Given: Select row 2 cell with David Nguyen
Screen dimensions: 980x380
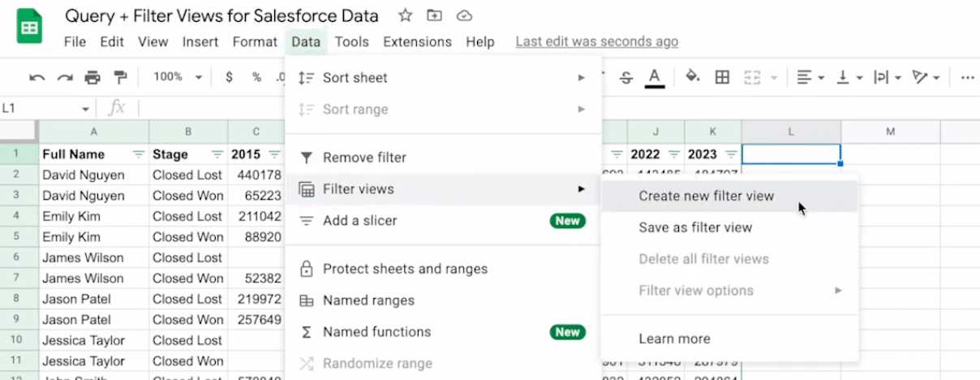Looking at the screenshot, I should tap(94, 175).
